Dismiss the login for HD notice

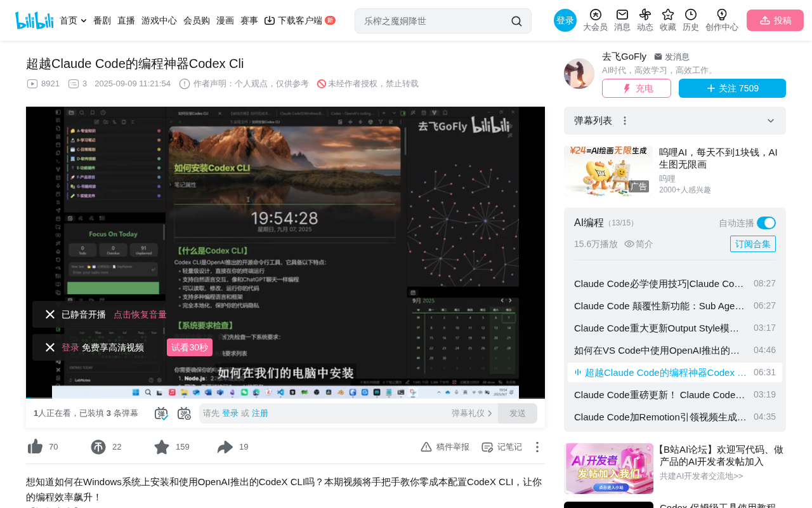(50, 347)
